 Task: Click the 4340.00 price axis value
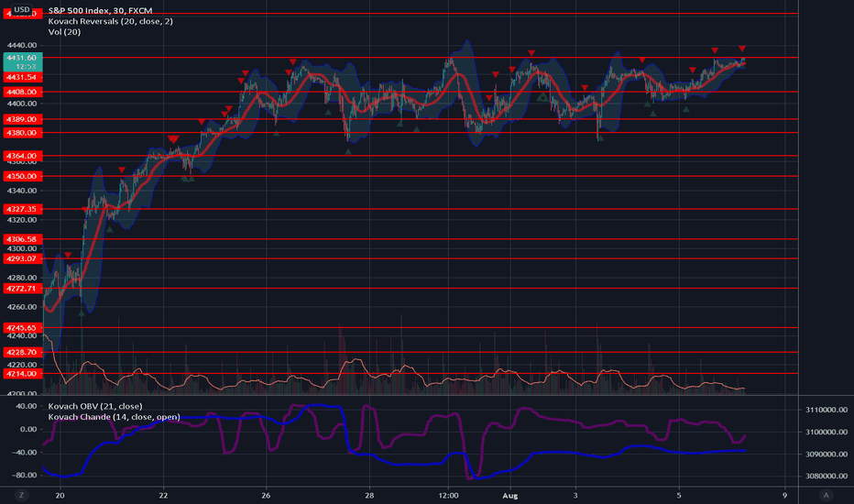(22, 191)
